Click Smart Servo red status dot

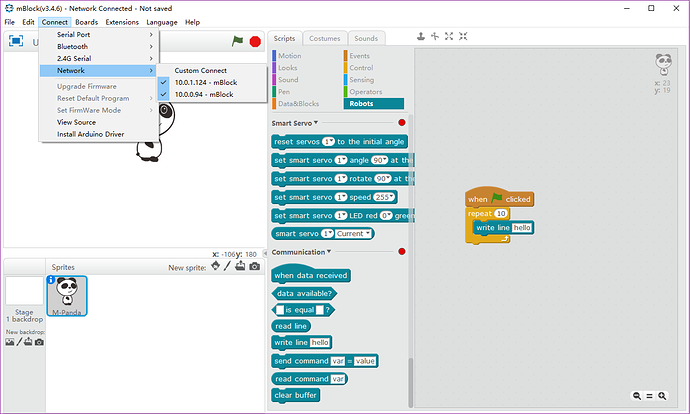pos(402,123)
